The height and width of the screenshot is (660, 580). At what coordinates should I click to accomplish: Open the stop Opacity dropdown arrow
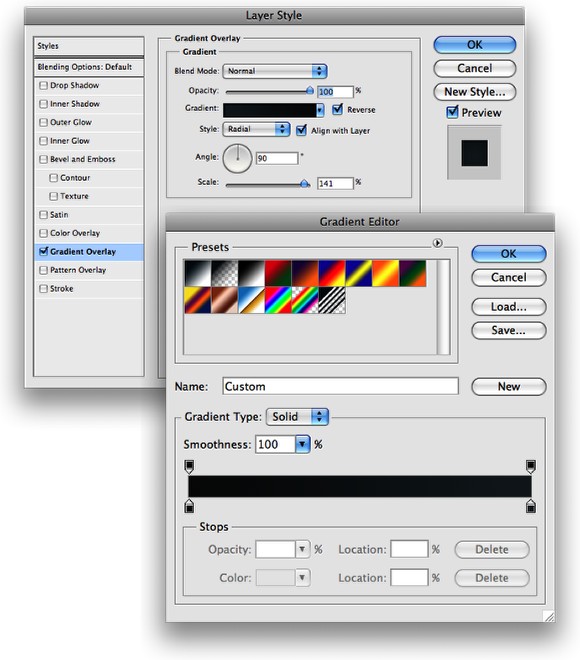(302, 549)
